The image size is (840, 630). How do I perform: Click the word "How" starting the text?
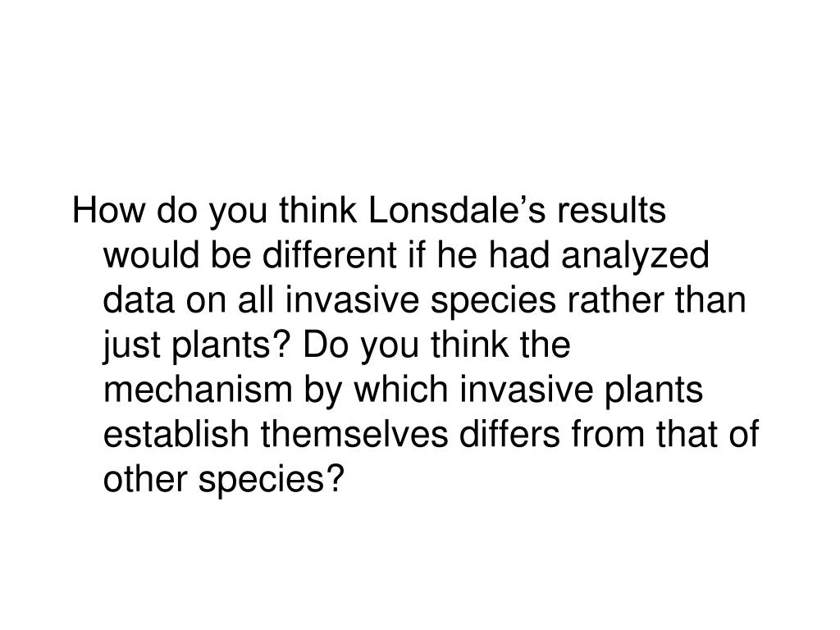(x=109, y=209)
